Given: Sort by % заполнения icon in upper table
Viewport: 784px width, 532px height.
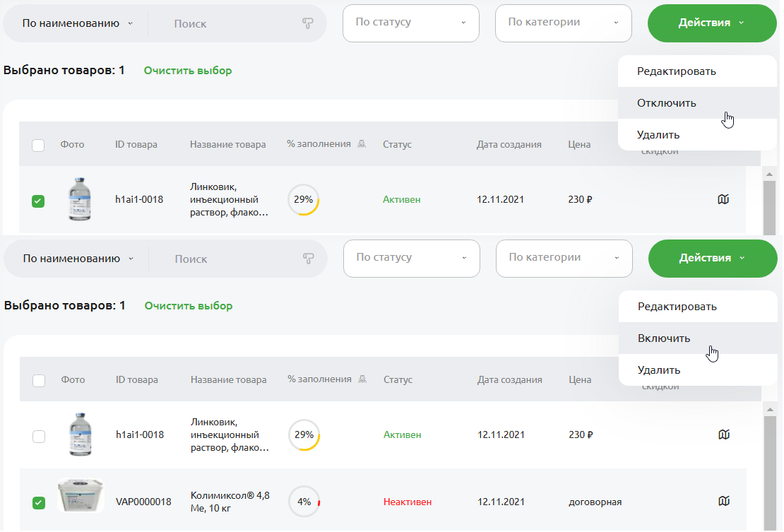Looking at the screenshot, I should [x=362, y=144].
